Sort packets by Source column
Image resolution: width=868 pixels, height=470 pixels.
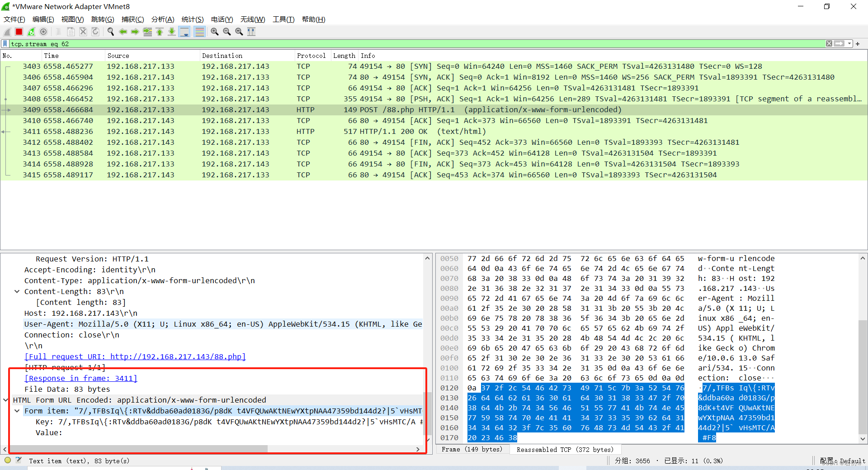[x=152, y=56]
